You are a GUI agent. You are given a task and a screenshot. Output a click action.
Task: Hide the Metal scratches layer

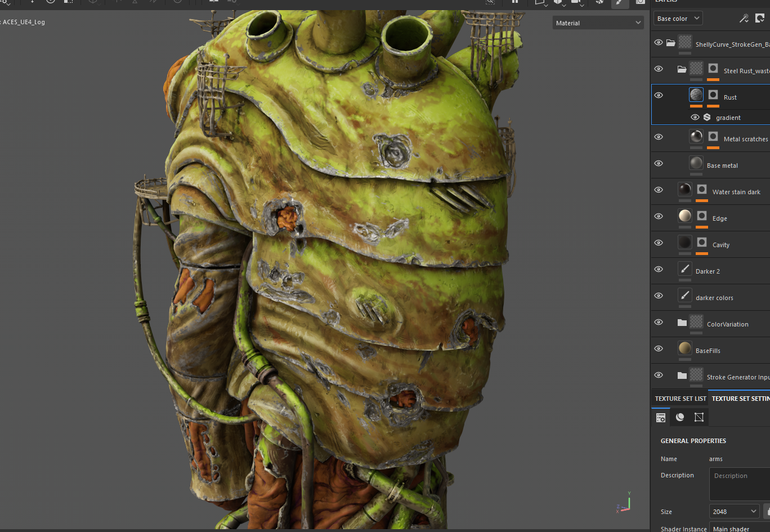point(659,137)
